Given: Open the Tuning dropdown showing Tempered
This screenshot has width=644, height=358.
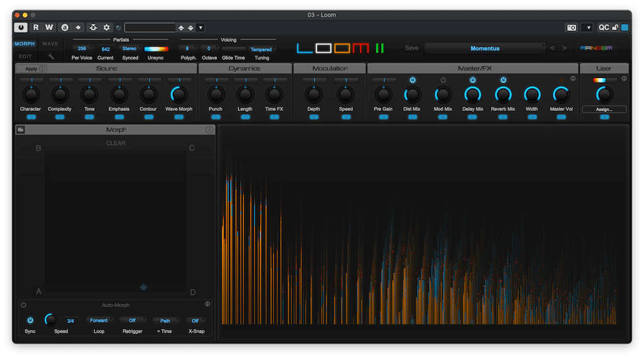Looking at the screenshot, I should click(x=261, y=49).
